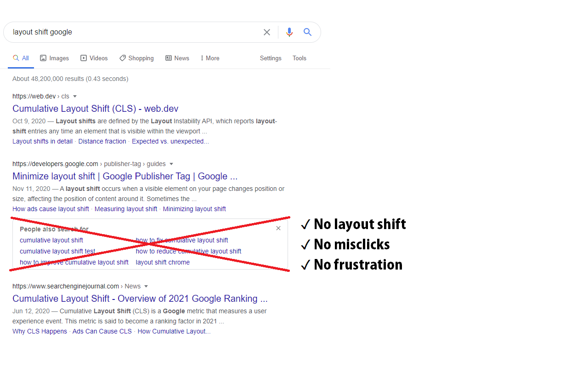588x368 pixels.
Task: Click the magnifying glass search icon
Action: 307,32
